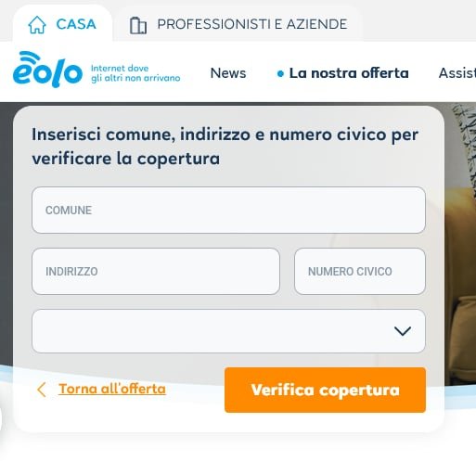Click the orange back chevron icon
This screenshot has height=461, width=476.
[42, 390]
